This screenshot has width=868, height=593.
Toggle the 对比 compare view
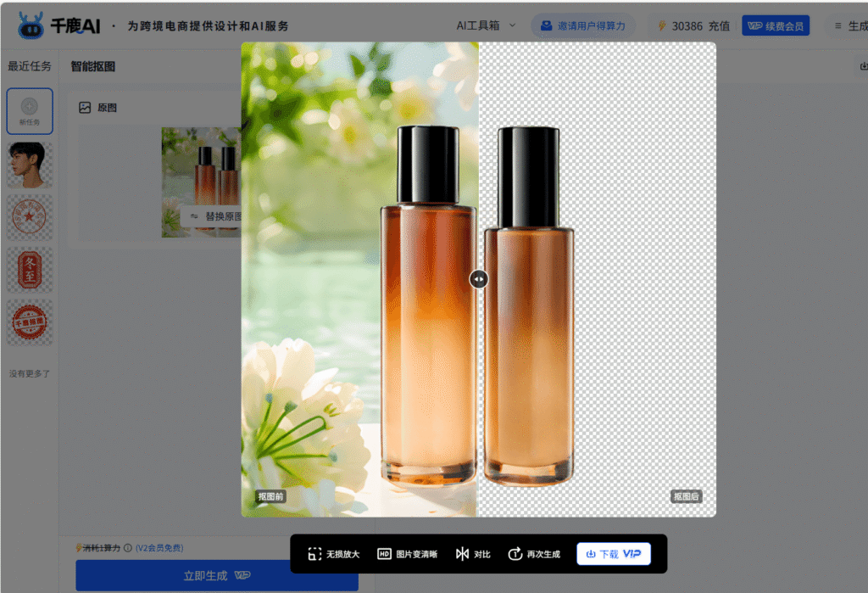point(462,554)
